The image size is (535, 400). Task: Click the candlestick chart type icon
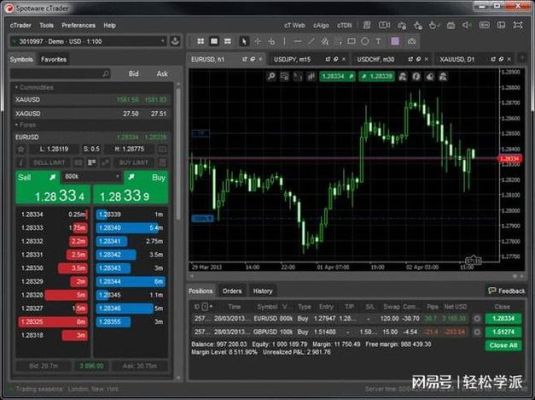point(311,76)
